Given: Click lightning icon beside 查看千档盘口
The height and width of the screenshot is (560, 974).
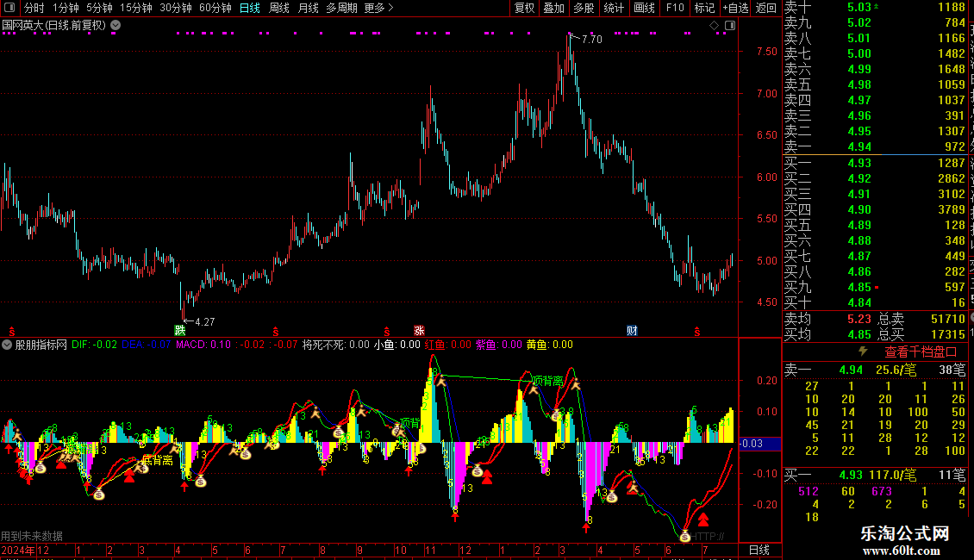Looking at the screenshot, I should tap(863, 352).
